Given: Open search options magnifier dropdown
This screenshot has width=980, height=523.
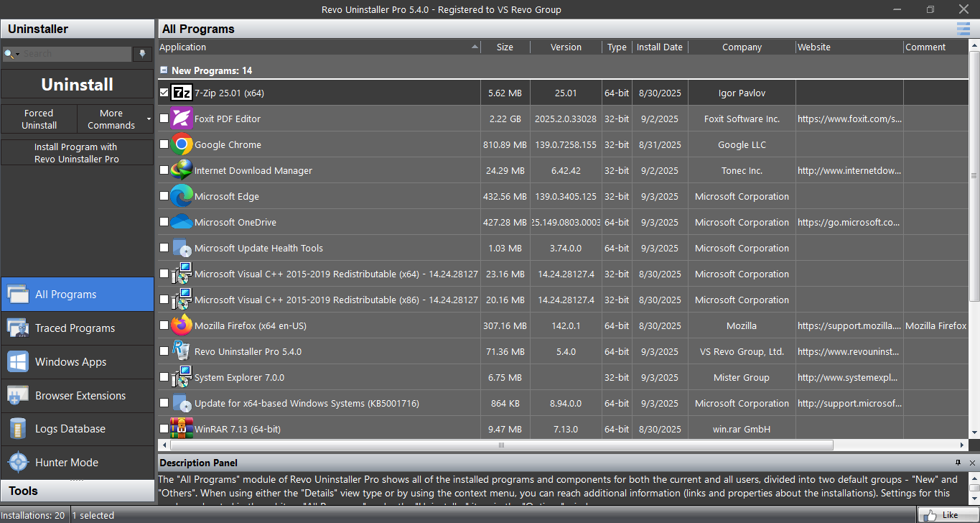Looking at the screenshot, I should pos(10,54).
